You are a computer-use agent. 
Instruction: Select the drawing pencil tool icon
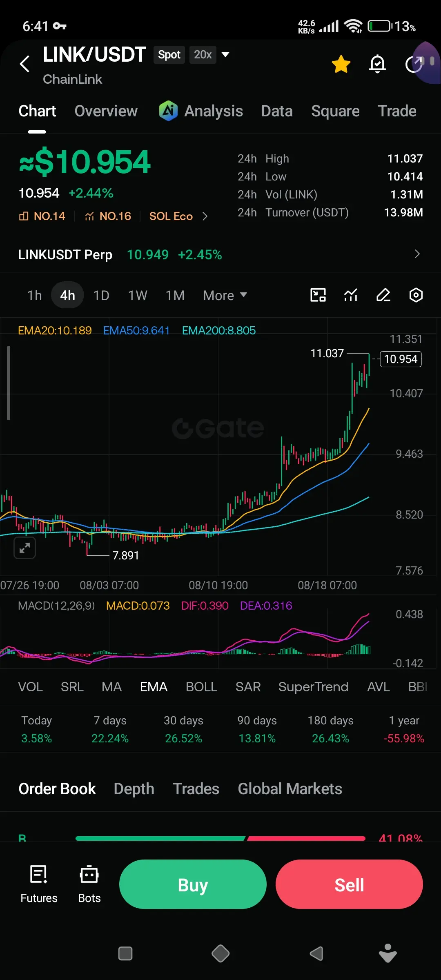pyautogui.click(x=383, y=295)
